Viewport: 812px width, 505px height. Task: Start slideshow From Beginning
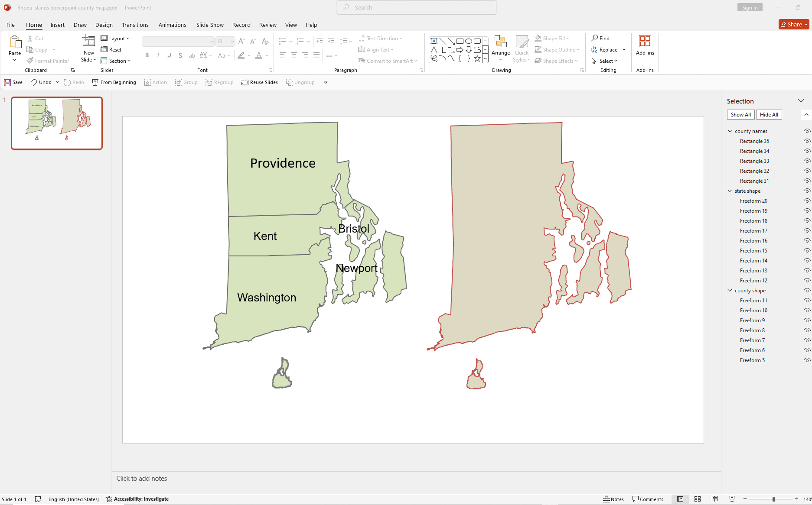tap(114, 82)
